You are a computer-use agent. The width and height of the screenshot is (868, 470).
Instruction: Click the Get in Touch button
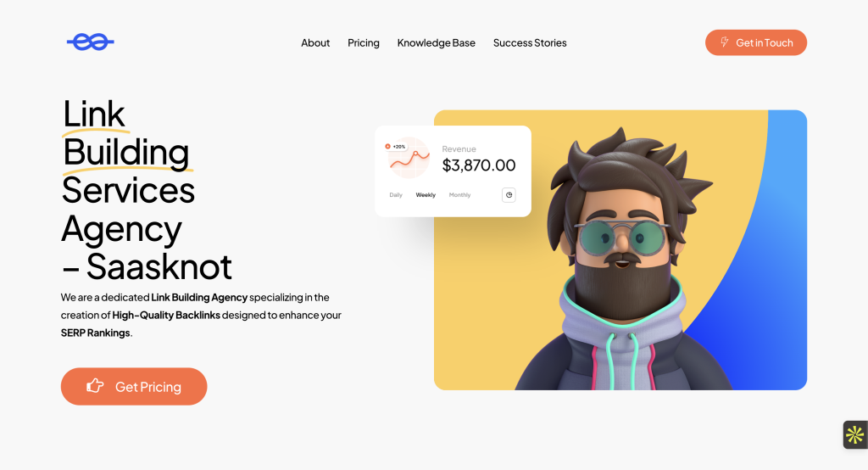755,42
